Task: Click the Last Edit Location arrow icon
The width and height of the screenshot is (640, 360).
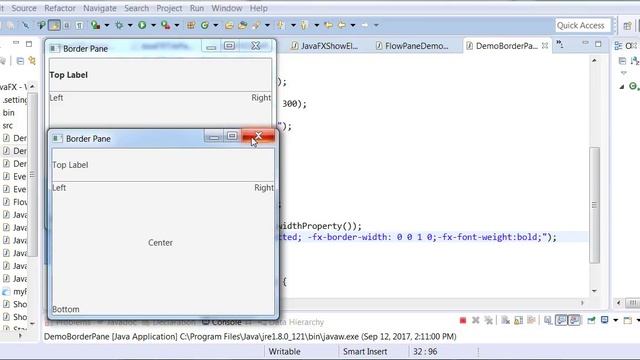Action: (x=328, y=25)
